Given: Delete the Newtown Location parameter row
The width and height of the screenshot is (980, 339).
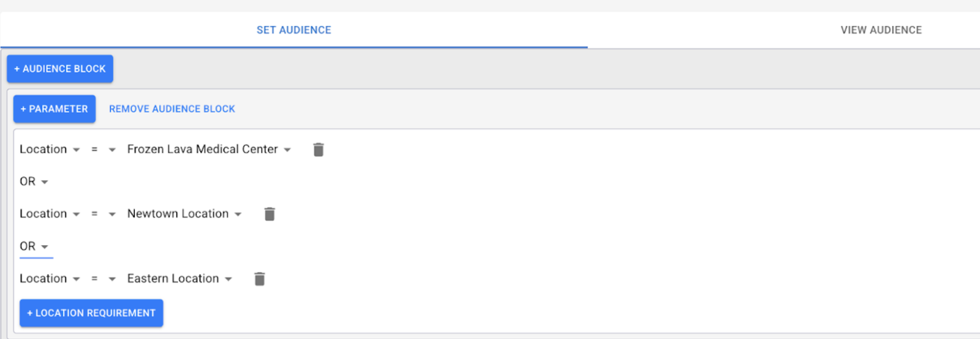Looking at the screenshot, I should 269,214.
